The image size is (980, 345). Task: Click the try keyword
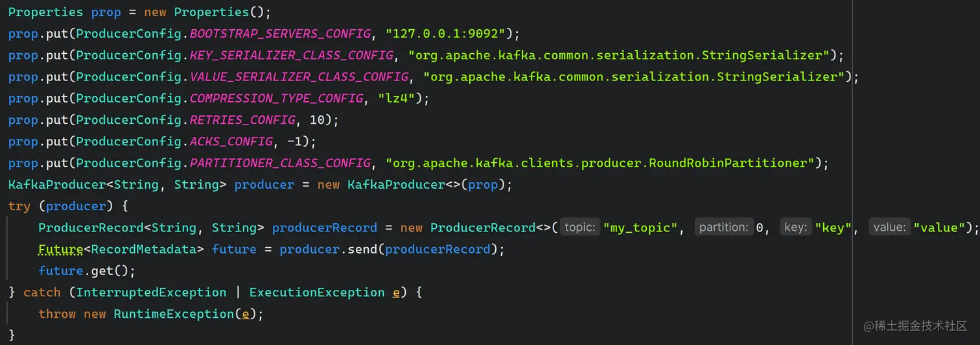[x=19, y=206]
